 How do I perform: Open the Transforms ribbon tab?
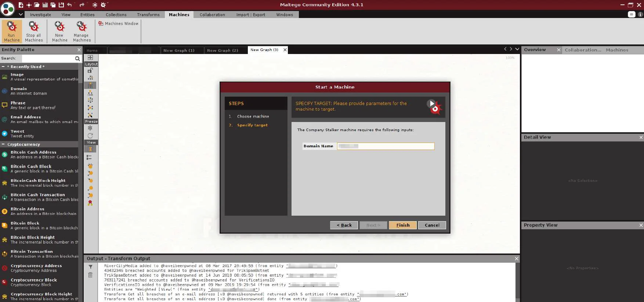(x=148, y=15)
